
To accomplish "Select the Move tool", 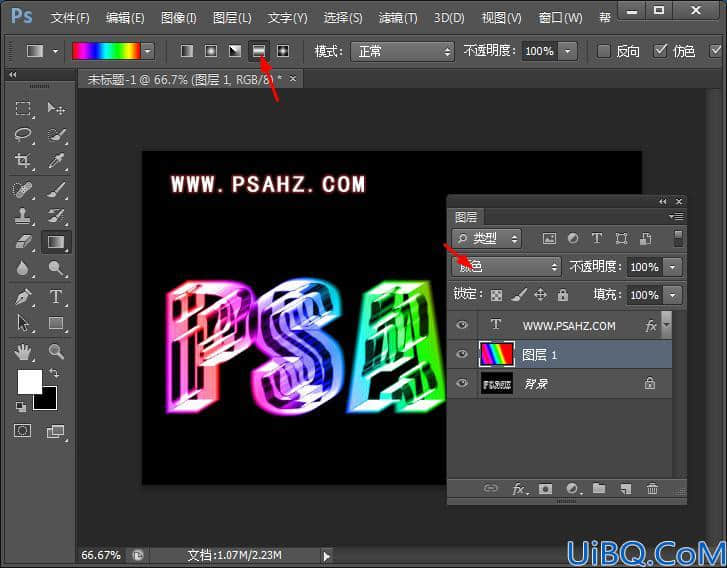I will pyautogui.click(x=56, y=108).
